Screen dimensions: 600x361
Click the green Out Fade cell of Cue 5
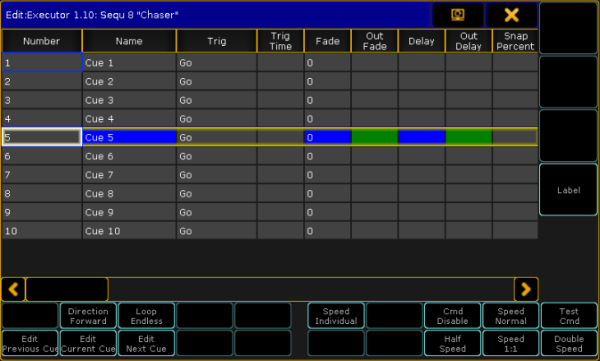tap(375, 137)
